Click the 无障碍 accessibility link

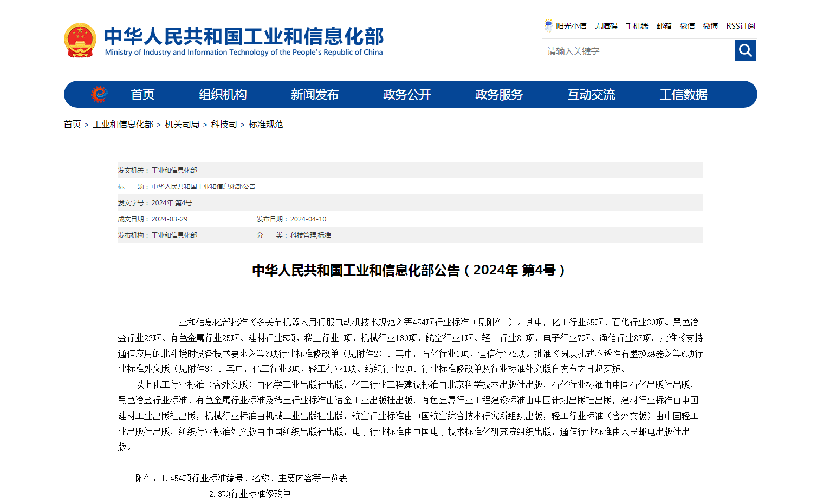pyautogui.click(x=606, y=26)
